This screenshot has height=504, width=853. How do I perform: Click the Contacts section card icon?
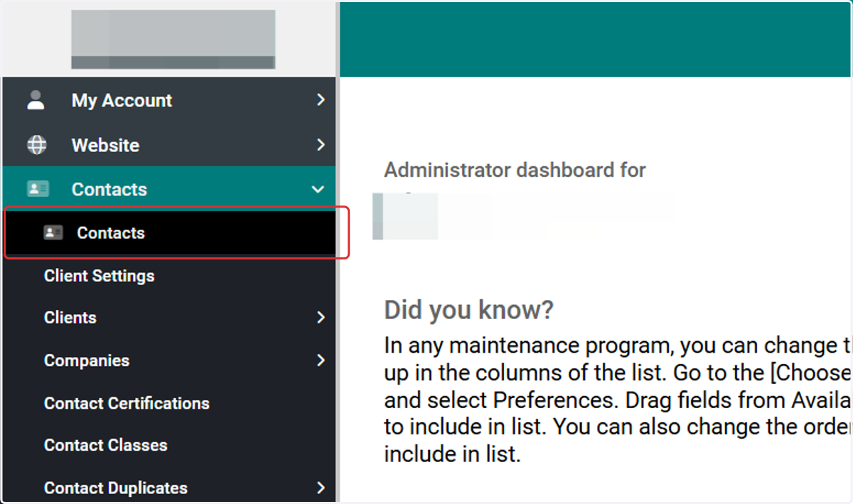coord(38,189)
